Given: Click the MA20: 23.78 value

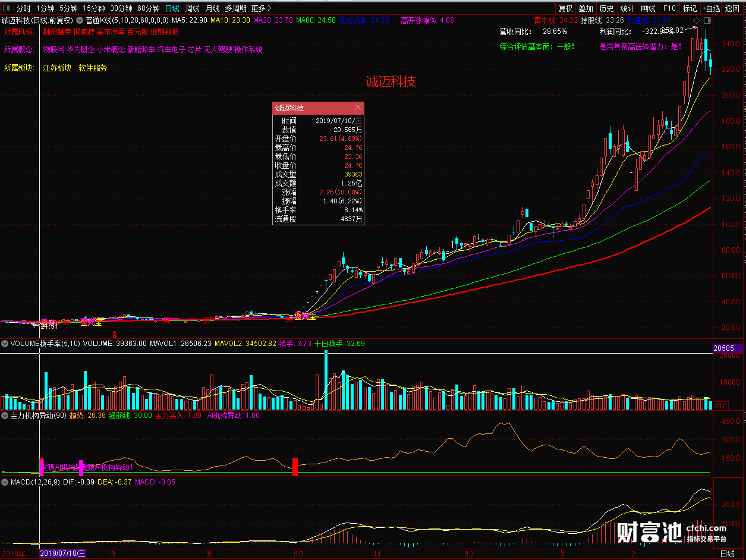Looking at the screenshot, I should [273, 20].
